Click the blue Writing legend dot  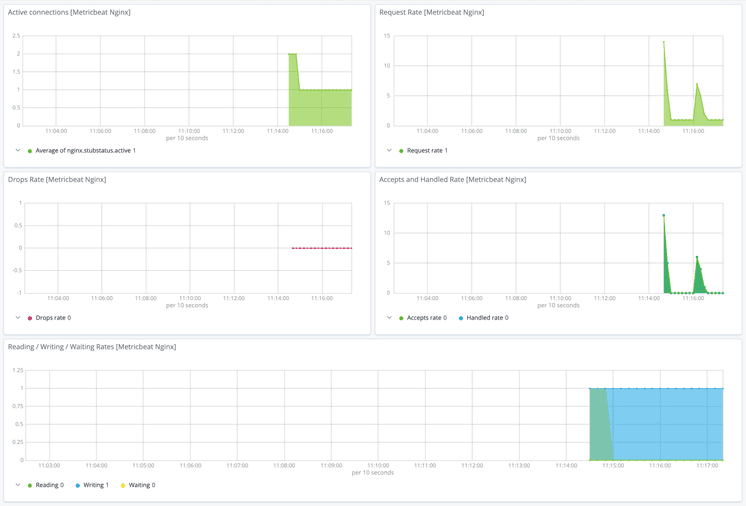(x=78, y=485)
